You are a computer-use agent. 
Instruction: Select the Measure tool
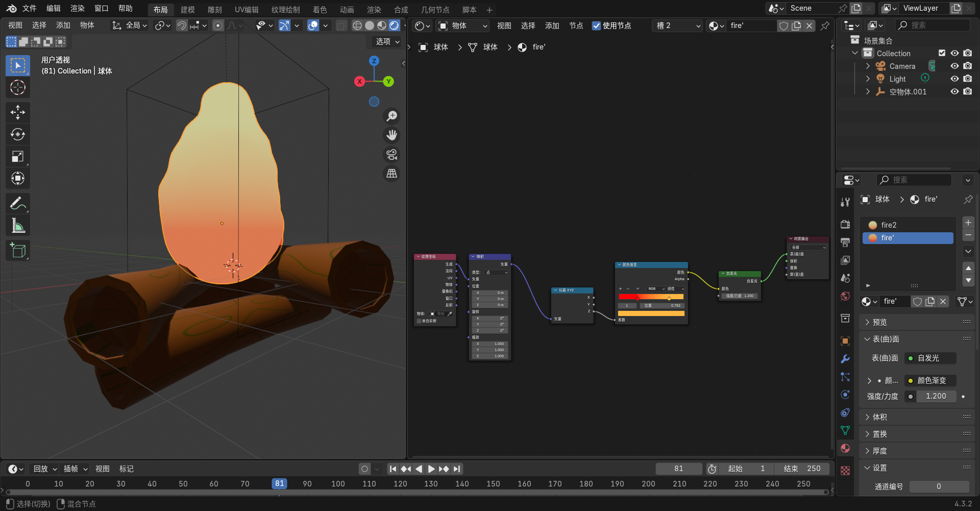click(x=18, y=226)
